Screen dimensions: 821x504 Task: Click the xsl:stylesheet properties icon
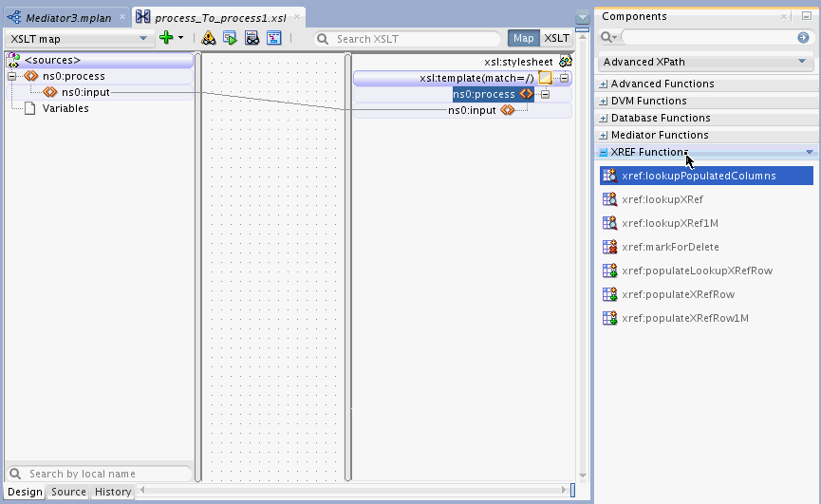click(x=565, y=62)
